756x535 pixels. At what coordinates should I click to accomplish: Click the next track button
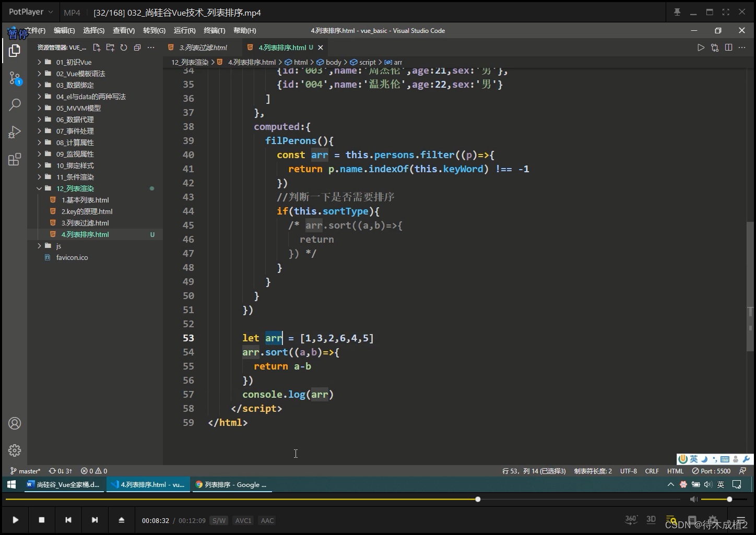pyautogui.click(x=95, y=520)
